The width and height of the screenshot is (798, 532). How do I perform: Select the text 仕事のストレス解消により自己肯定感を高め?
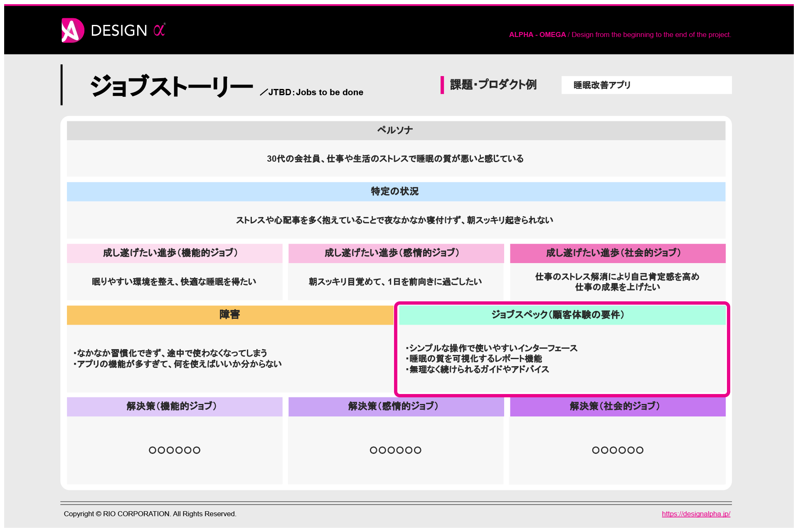pyautogui.click(x=617, y=277)
